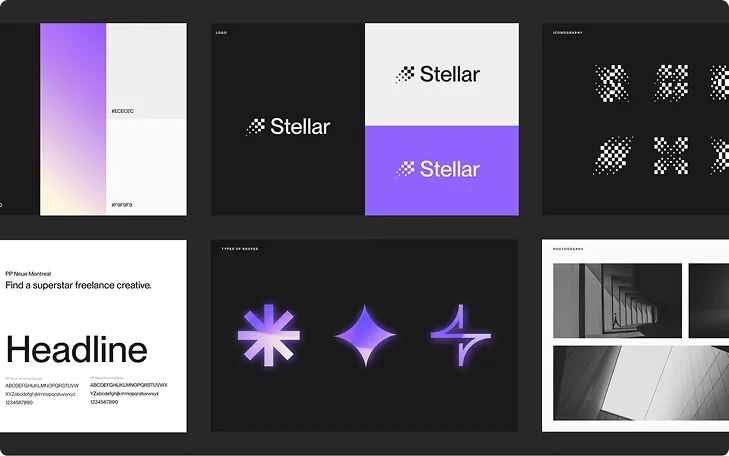Screen dimensions: 729x456
Task: Open the corridor photo with walking person
Action: [617, 300]
